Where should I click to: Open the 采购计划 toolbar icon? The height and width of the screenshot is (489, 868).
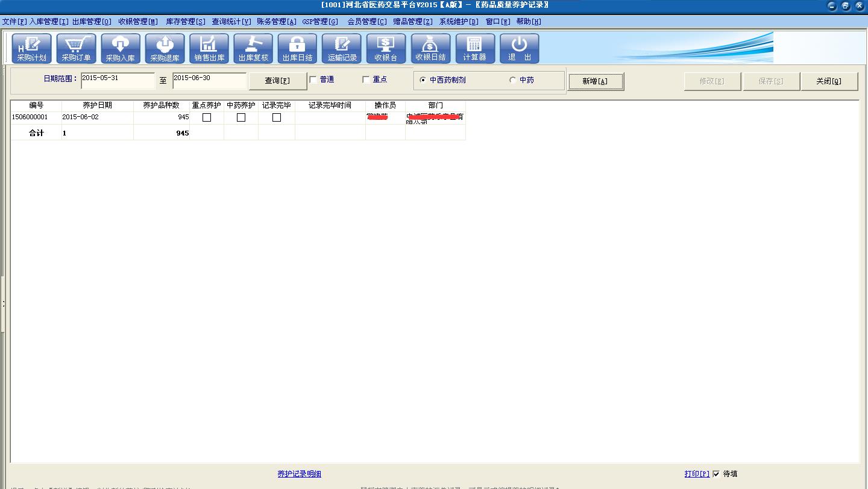tap(31, 49)
